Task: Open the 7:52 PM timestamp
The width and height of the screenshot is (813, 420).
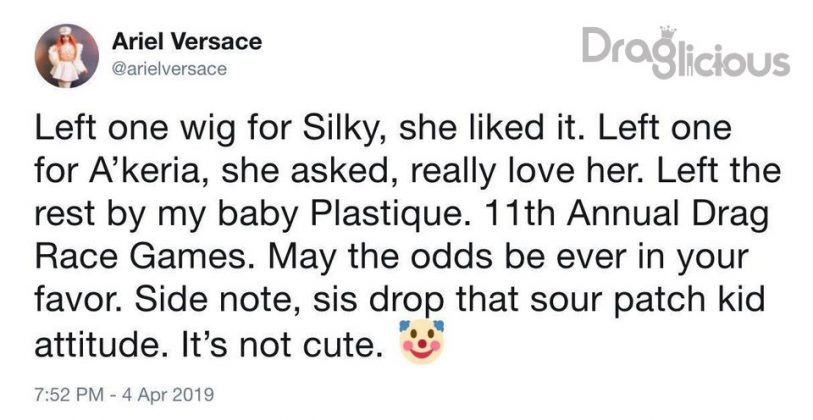Action: click(x=68, y=395)
